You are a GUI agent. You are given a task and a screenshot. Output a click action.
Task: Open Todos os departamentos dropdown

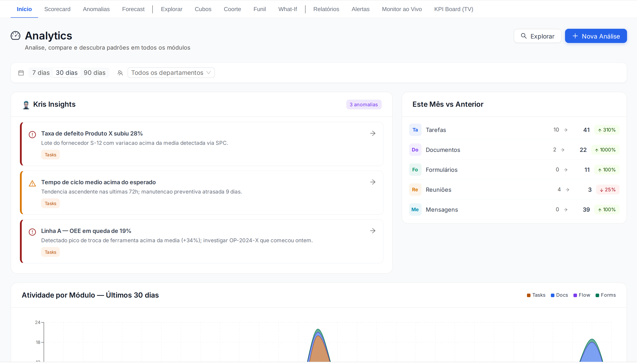point(171,73)
